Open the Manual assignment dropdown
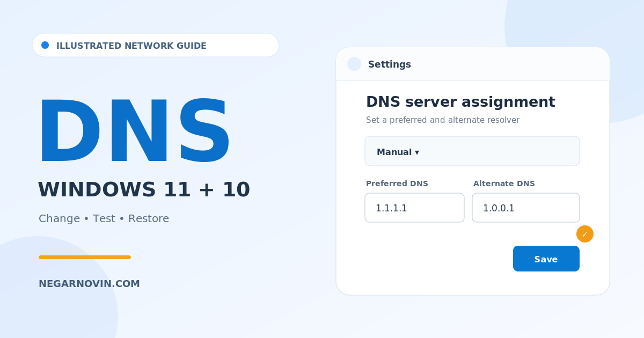Image resolution: width=644 pixels, height=338 pixels. 472,151
